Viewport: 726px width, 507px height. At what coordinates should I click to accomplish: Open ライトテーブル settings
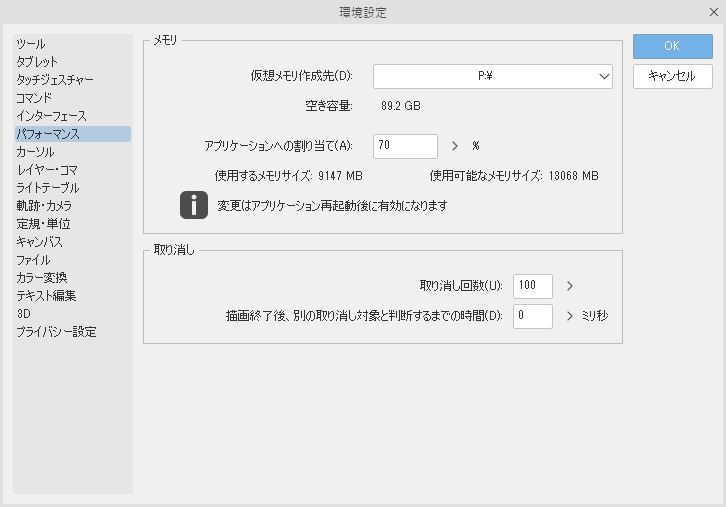48,188
